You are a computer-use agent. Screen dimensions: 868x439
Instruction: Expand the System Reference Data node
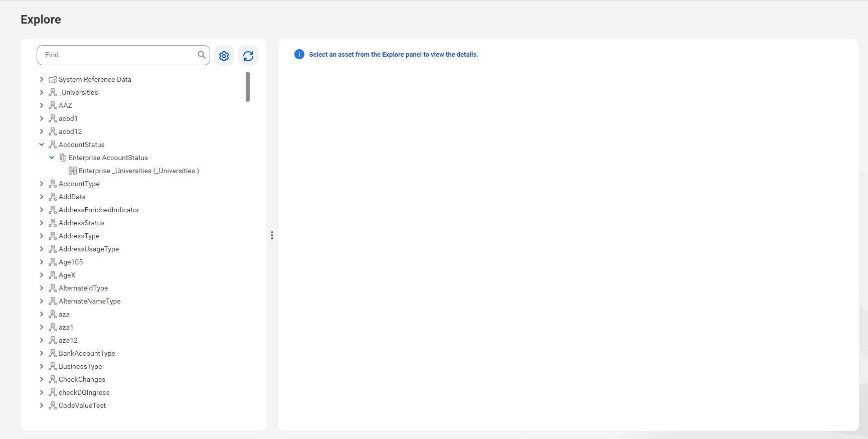tap(42, 79)
